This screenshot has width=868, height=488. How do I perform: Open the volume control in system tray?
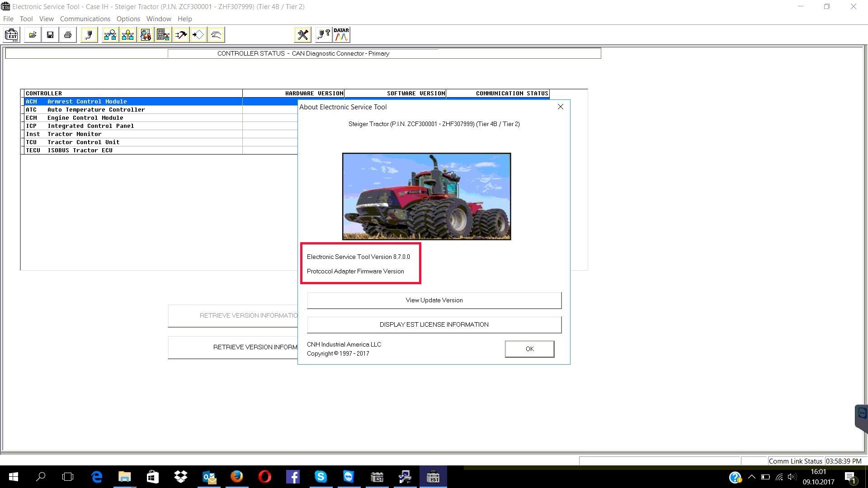(792, 477)
